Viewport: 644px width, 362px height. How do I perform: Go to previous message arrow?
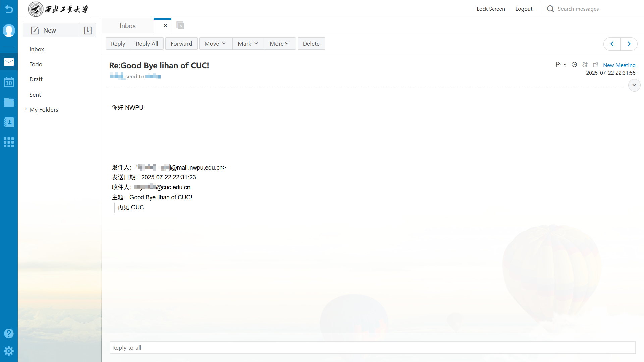click(612, 44)
